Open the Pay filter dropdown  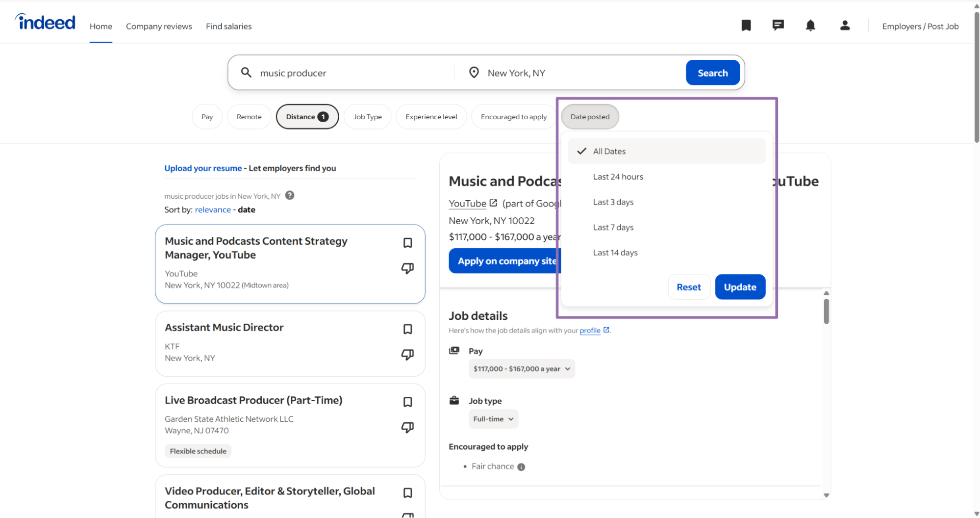[207, 117]
